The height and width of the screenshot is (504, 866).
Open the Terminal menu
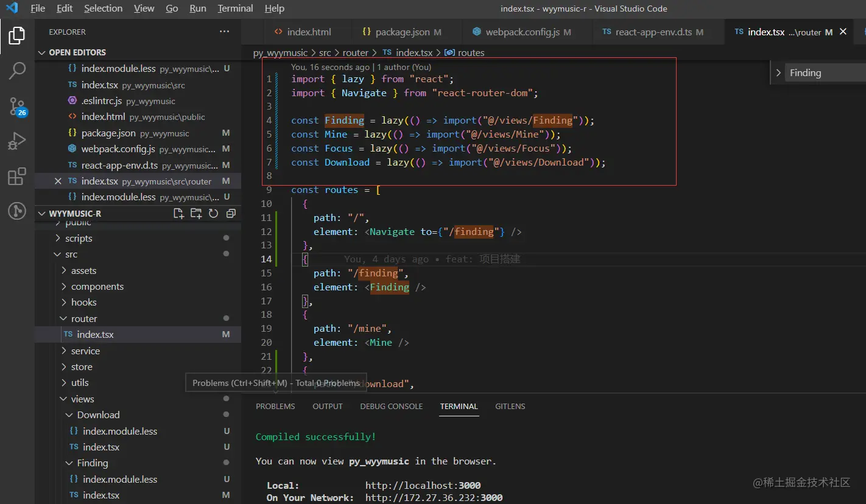pyautogui.click(x=235, y=9)
